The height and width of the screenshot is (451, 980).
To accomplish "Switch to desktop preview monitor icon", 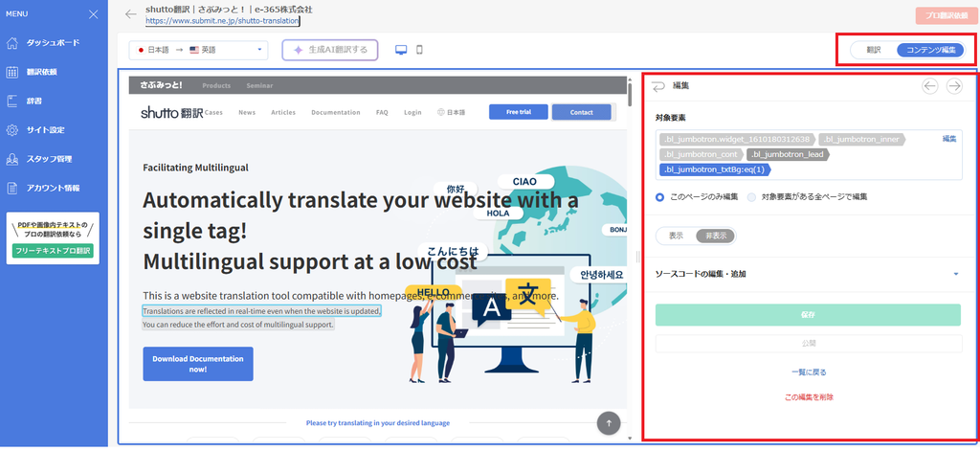I will (401, 50).
